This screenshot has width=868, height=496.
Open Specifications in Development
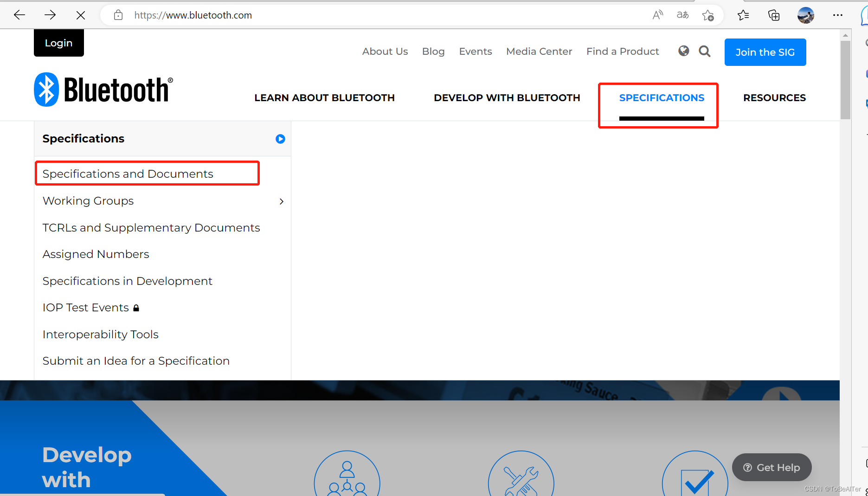(x=128, y=281)
